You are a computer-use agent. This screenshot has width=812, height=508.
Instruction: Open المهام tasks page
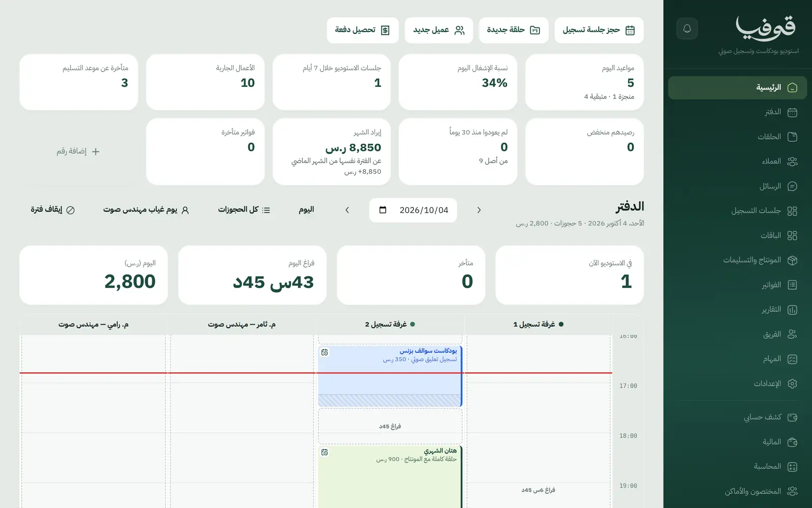click(737, 359)
